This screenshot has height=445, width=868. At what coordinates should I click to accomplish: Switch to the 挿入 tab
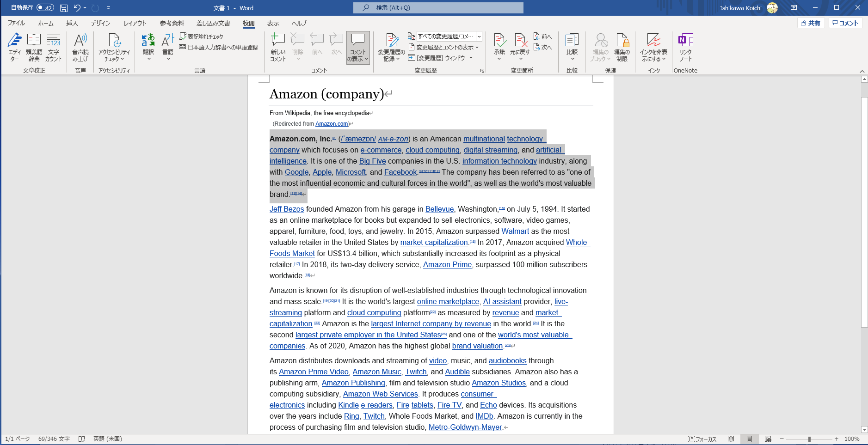tap(72, 23)
